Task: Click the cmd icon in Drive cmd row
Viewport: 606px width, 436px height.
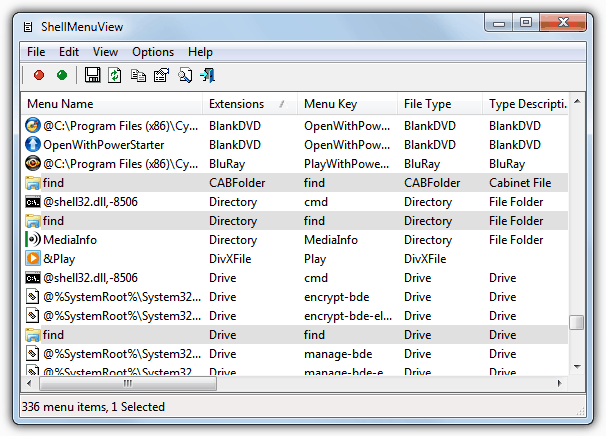Action: pyautogui.click(x=33, y=278)
